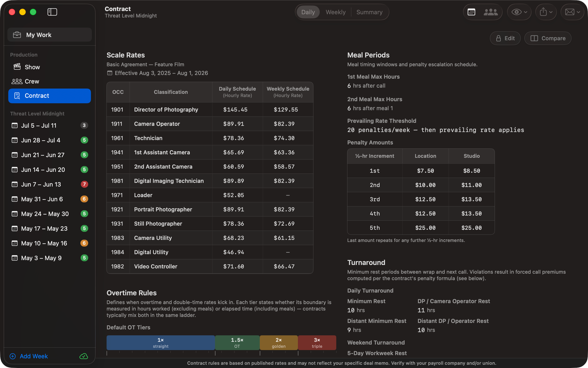Open the eye visibility dropdown
Screen dimensions: 588x368
pos(519,12)
